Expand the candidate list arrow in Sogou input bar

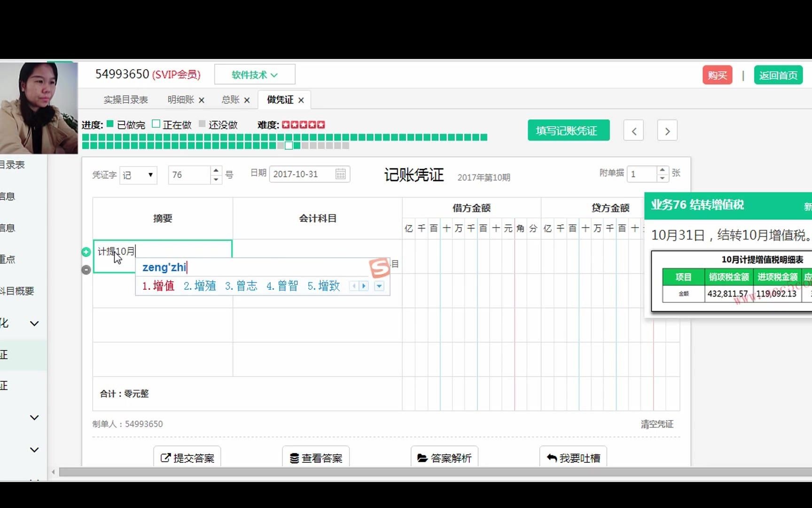(x=379, y=286)
